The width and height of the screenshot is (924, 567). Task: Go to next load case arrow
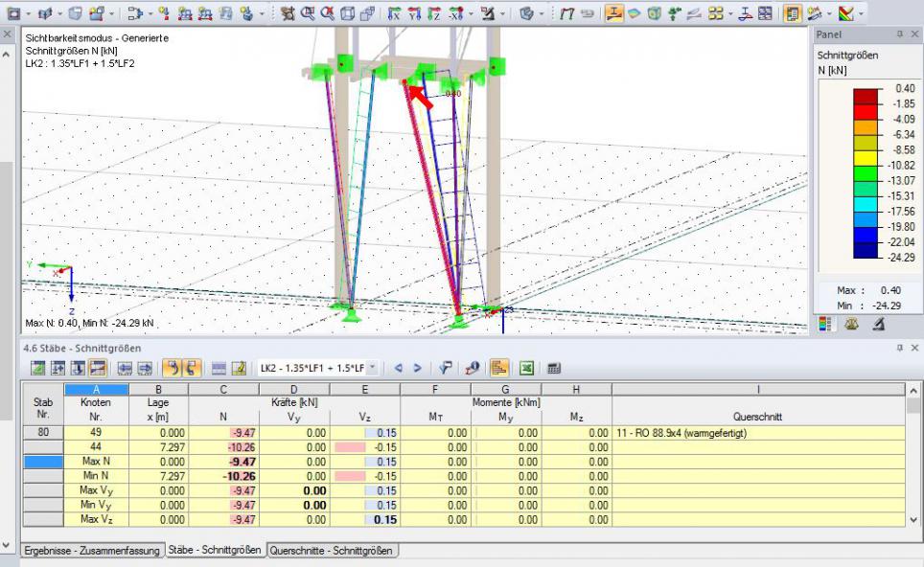[x=417, y=368]
